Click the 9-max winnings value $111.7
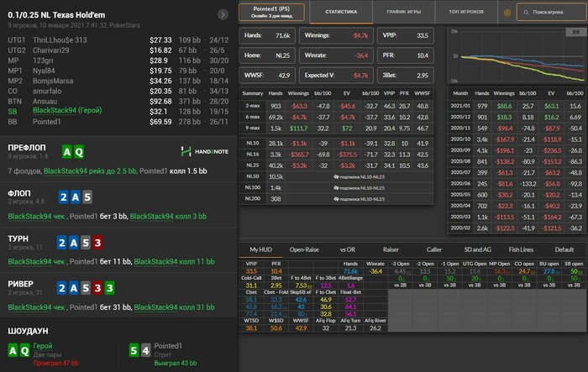The height and width of the screenshot is (372, 588). pyautogui.click(x=298, y=128)
